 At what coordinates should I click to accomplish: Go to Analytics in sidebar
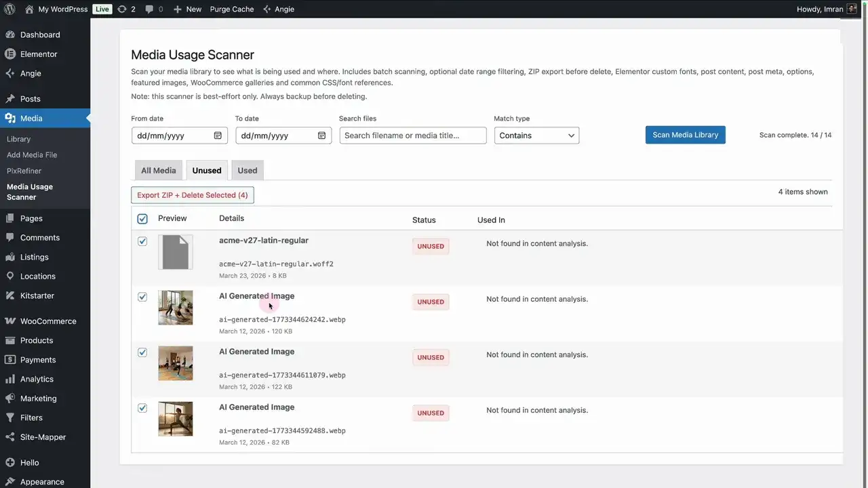click(x=37, y=380)
